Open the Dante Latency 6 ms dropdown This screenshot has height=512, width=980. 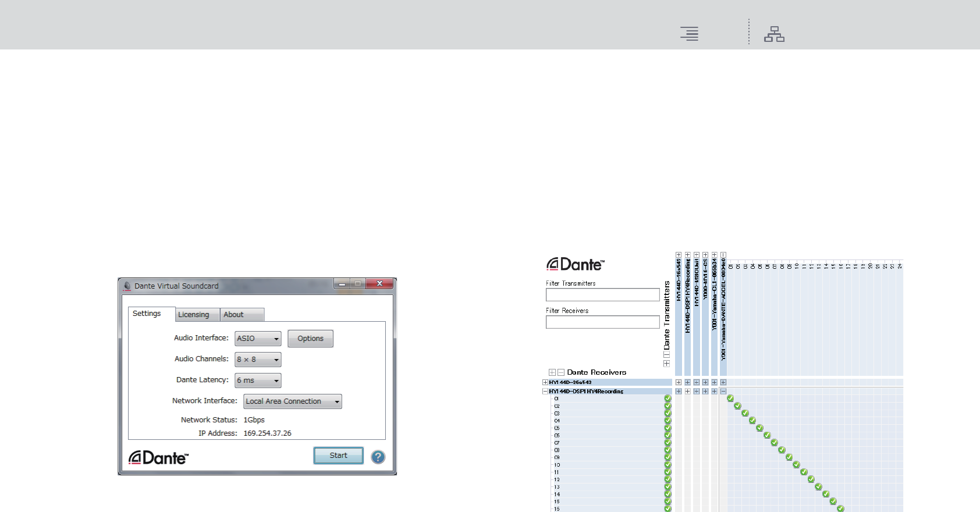tap(258, 381)
